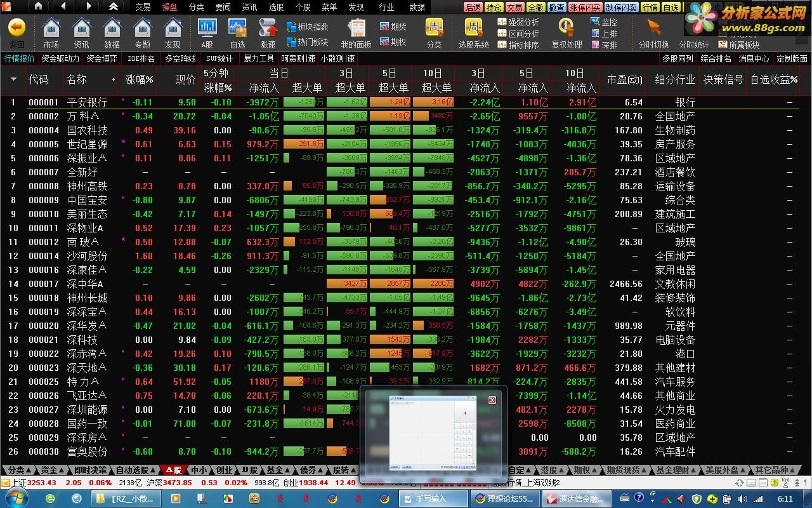Switch to 手写输入 taskbar window

(433, 498)
